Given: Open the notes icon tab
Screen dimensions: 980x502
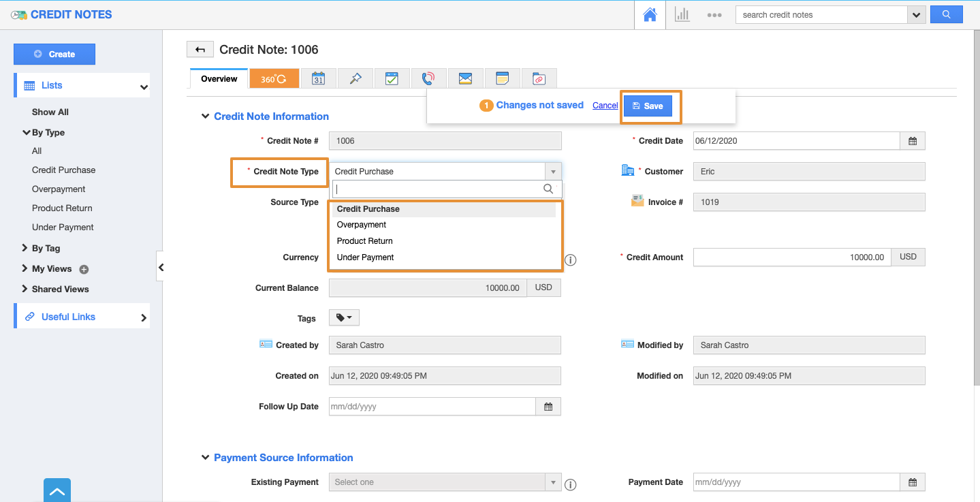Looking at the screenshot, I should pos(502,79).
